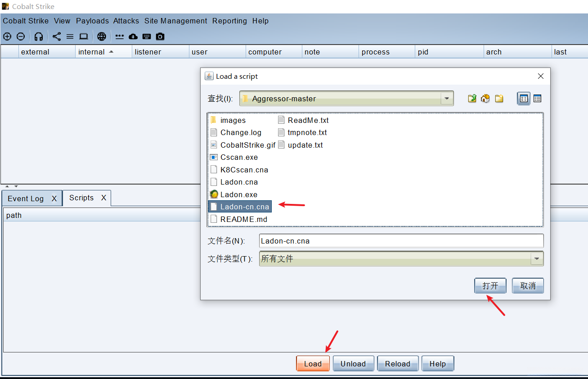Show targets using the laptop icon

pyautogui.click(x=84, y=36)
